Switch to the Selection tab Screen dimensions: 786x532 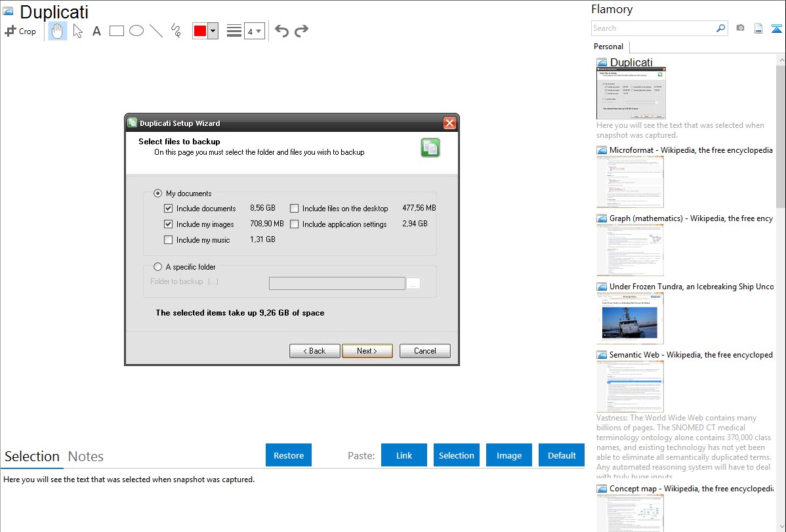click(x=32, y=457)
